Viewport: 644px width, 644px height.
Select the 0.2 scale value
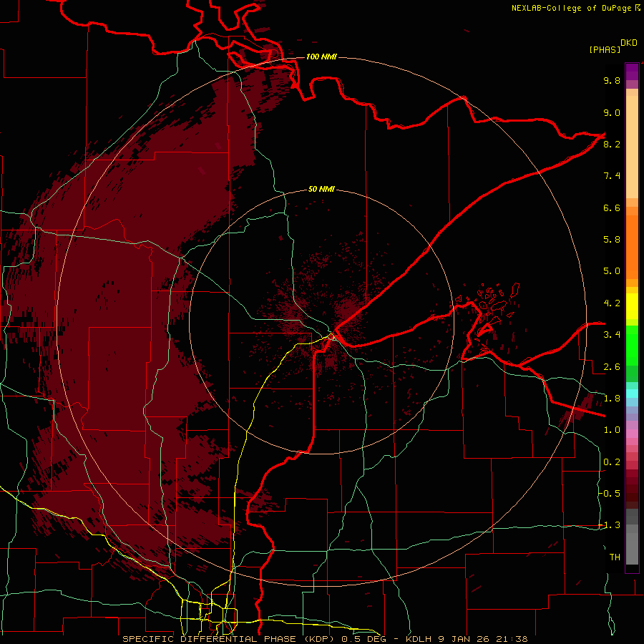[612, 462]
